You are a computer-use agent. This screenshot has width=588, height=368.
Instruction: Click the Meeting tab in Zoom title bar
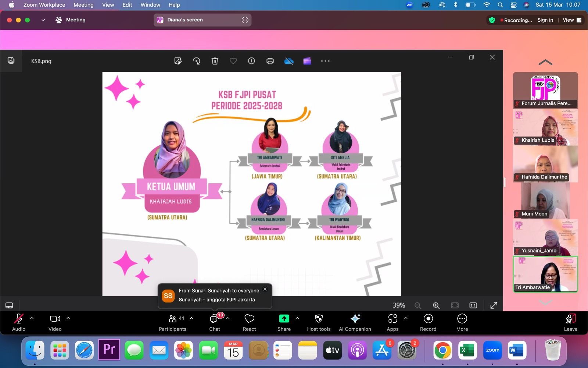point(71,20)
